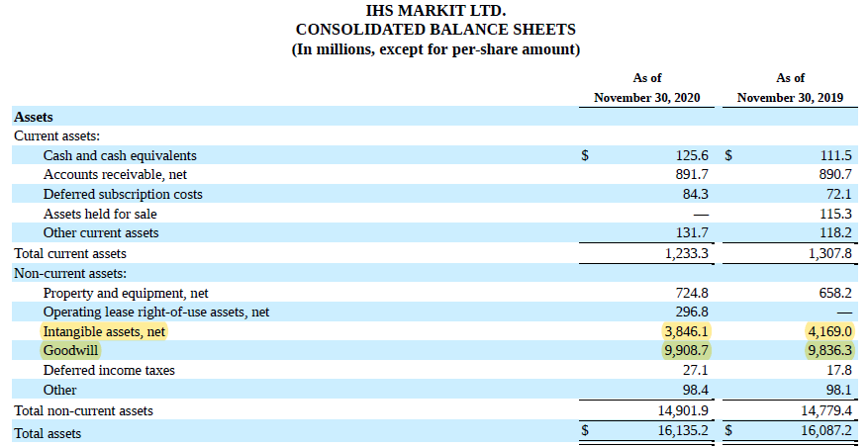868x447 pixels.
Task: Click the 16,087.2 total assets value
Action: [827, 430]
